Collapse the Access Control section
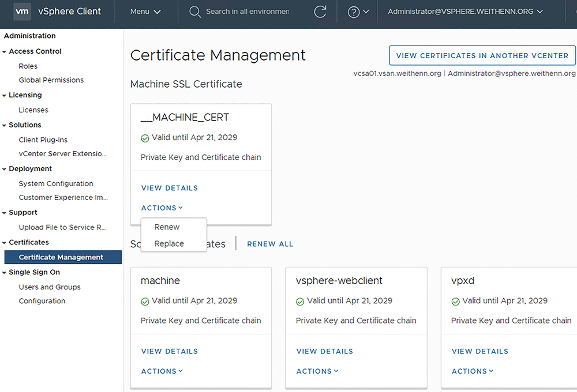 pos(5,52)
